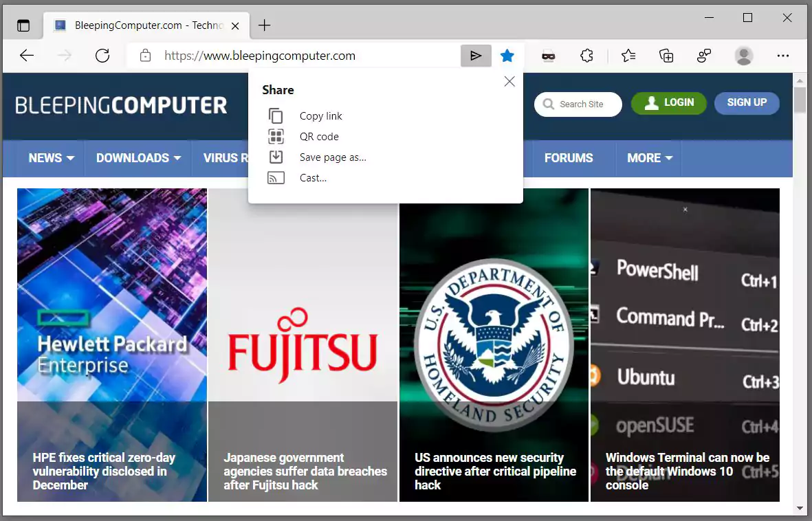Click the Cast screen icon
The width and height of the screenshot is (812, 521).
[276, 178]
